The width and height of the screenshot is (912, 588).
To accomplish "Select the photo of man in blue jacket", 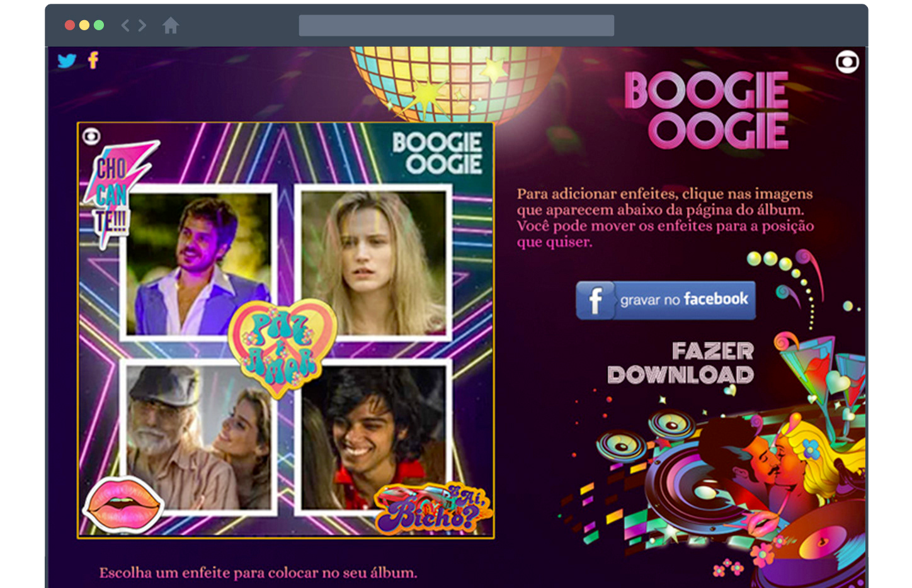I will 198,263.
